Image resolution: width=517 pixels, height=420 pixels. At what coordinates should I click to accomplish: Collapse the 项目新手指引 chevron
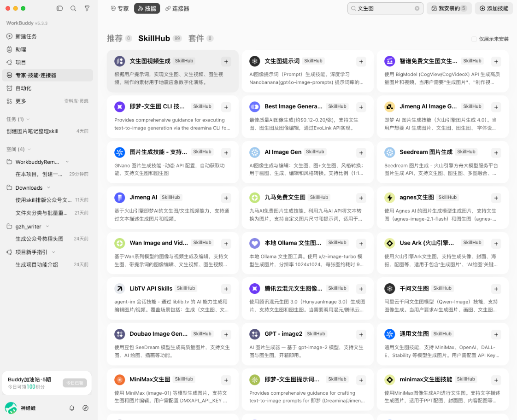[53, 252]
